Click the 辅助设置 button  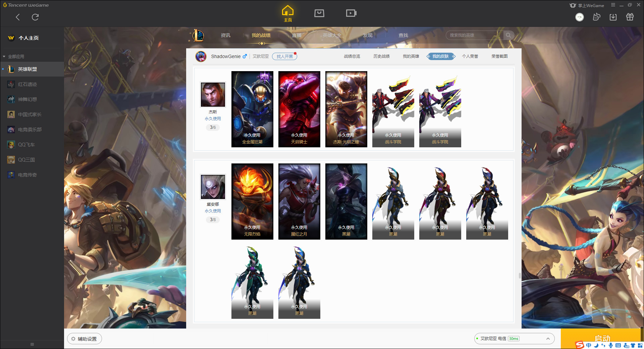point(85,339)
